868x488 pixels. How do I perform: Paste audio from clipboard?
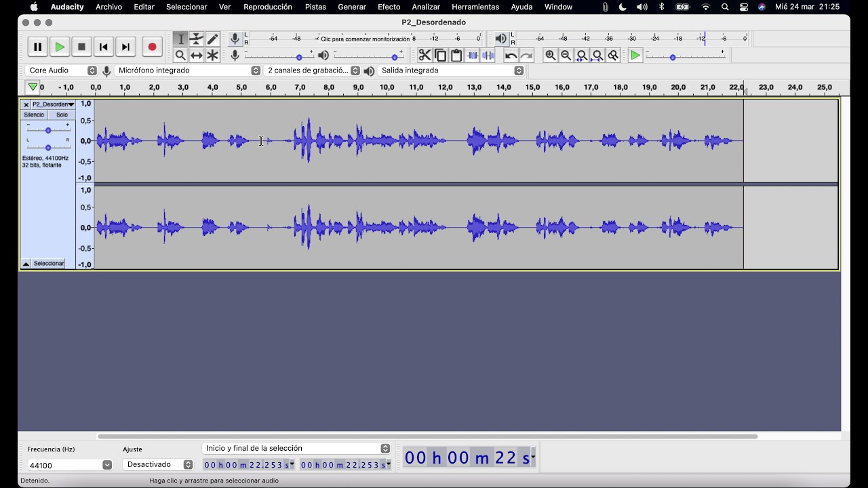456,56
